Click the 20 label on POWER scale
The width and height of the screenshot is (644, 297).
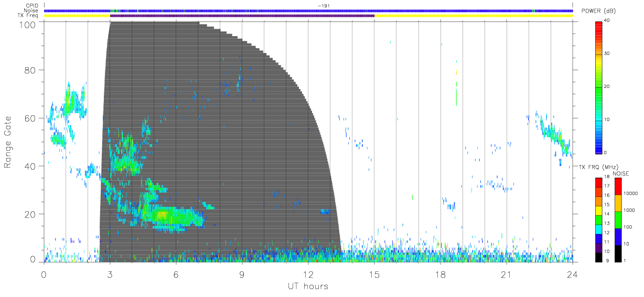click(x=607, y=86)
